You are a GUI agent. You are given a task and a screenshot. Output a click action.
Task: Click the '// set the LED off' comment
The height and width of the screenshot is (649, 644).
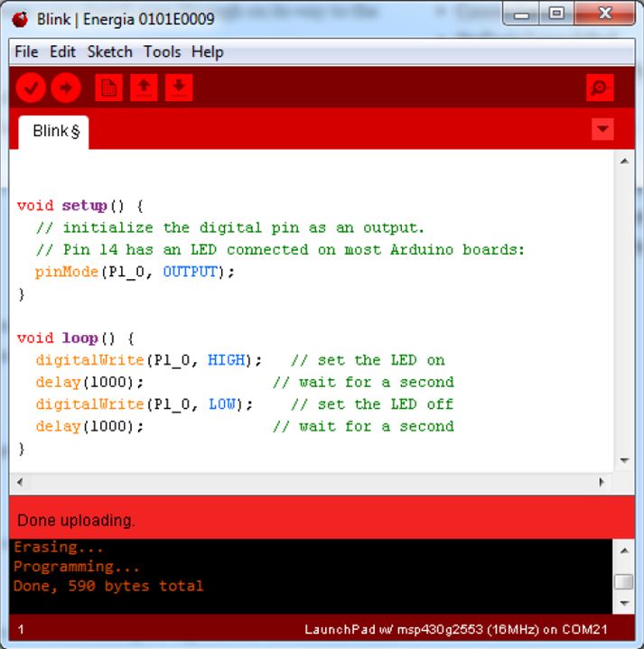tap(372, 404)
